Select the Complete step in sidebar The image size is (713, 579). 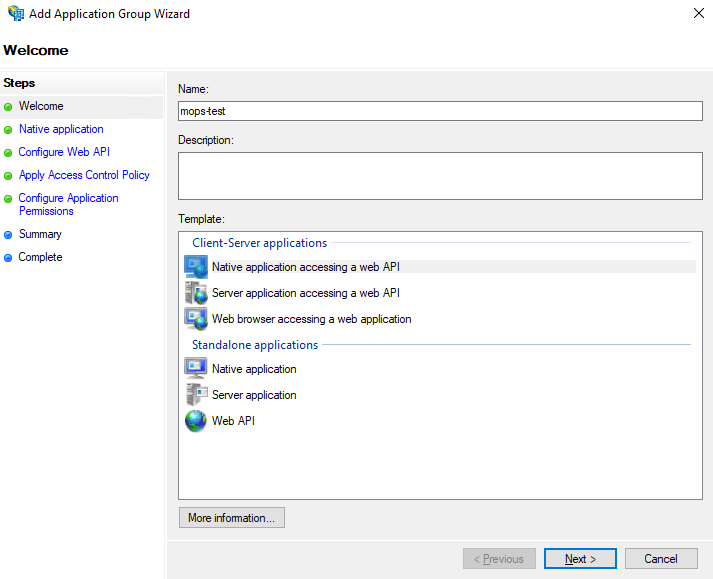pos(40,257)
